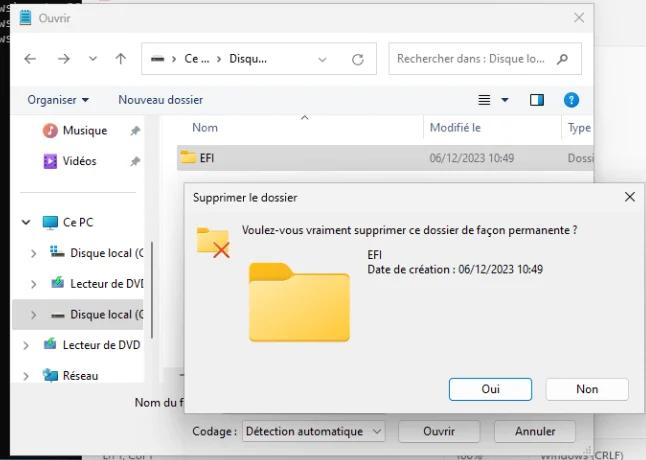Confirm deletion with the Oui button
The width and height of the screenshot is (646, 460).
point(490,389)
